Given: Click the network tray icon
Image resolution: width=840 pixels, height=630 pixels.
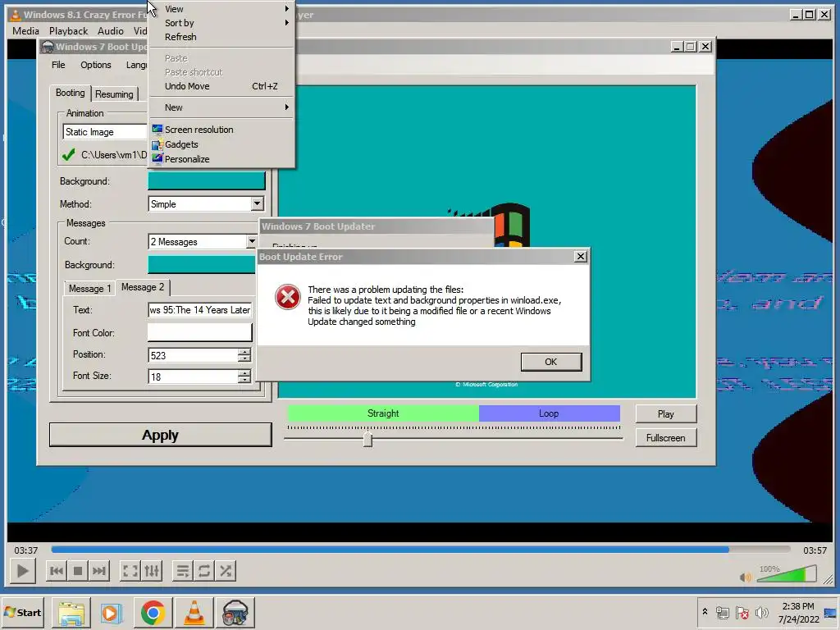Looking at the screenshot, I should [x=723, y=612].
